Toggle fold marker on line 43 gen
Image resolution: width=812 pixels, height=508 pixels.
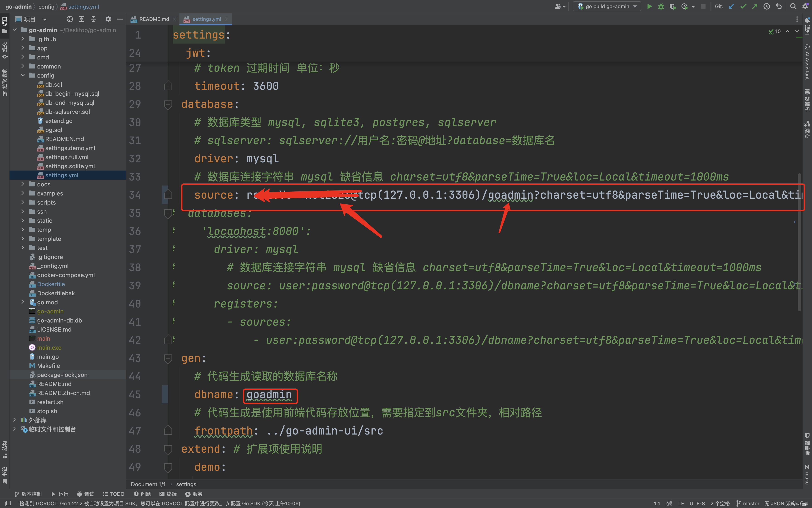[168, 359]
